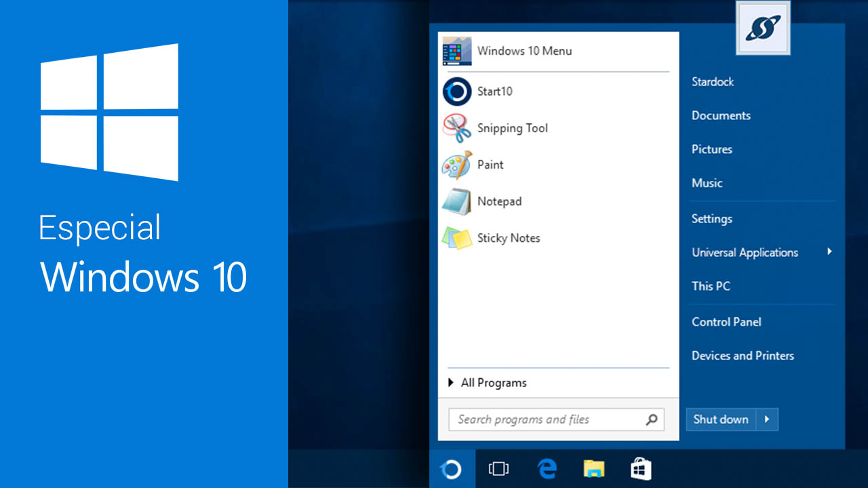Open File Explorer from the taskbar
Image resolution: width=868 pixels, height=488 pixels.
(x=594, y=468)
